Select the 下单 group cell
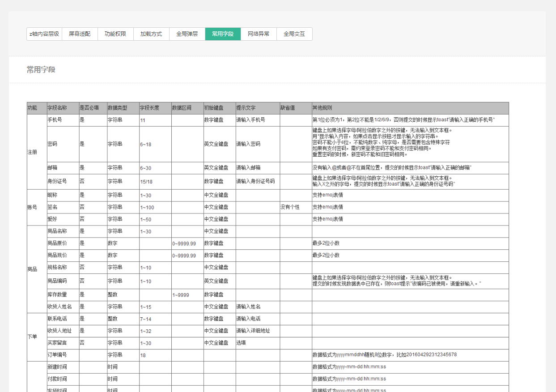Image resolution: width=556 pixels, height=392 pixels. tap(37, 337)
